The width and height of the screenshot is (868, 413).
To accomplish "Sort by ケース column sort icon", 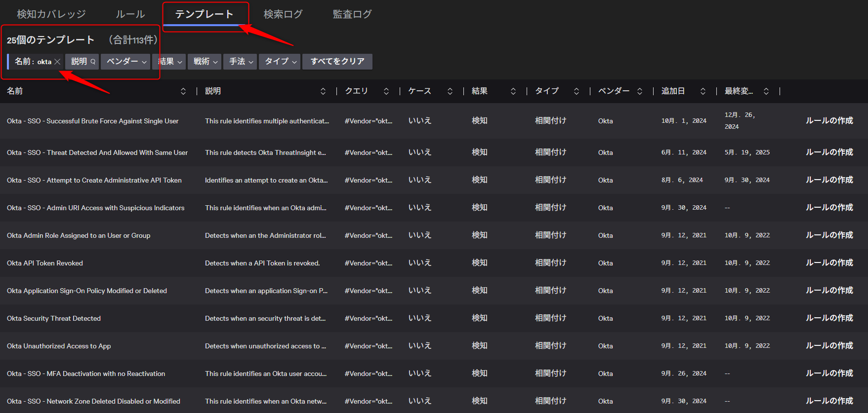I will tap(450, 91).
